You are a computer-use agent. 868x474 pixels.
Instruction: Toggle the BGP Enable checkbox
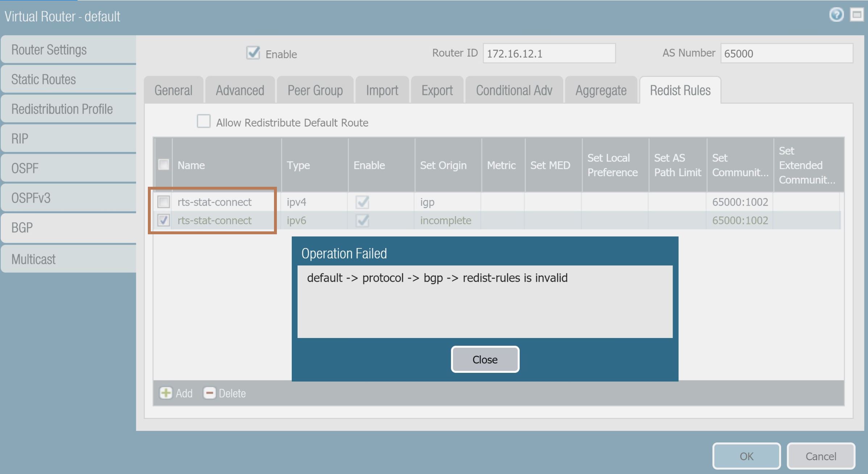pyautogui.click(x=253, y=53)
